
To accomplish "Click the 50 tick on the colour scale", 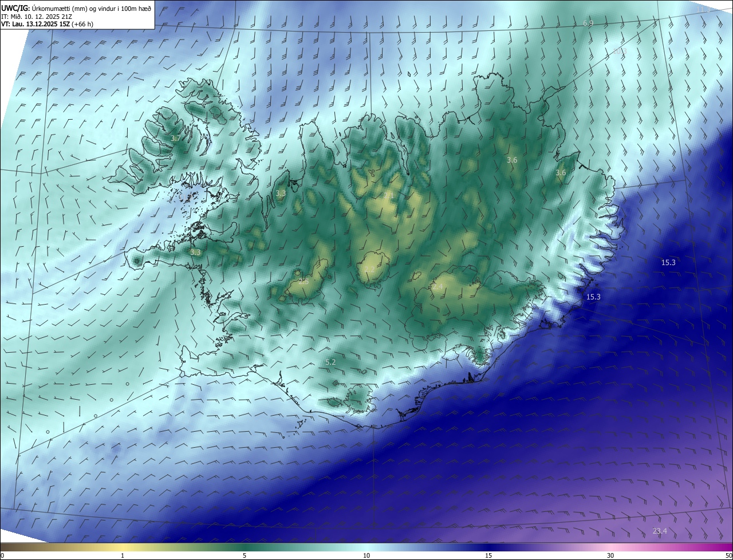I will [728, 555].
